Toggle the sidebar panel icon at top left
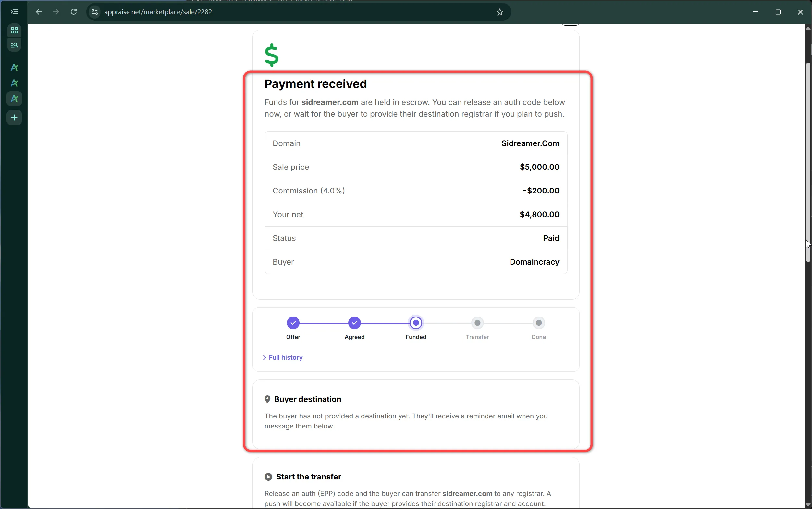 point(14,12)
